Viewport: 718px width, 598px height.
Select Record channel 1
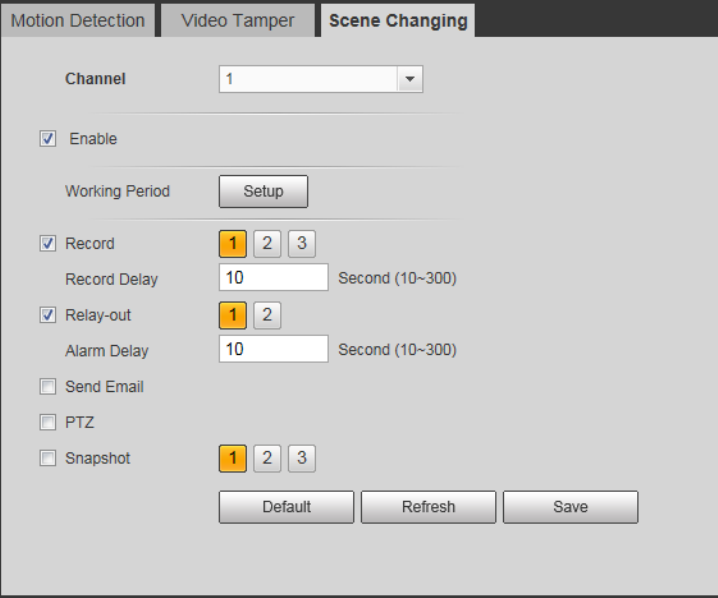(233, 244)
